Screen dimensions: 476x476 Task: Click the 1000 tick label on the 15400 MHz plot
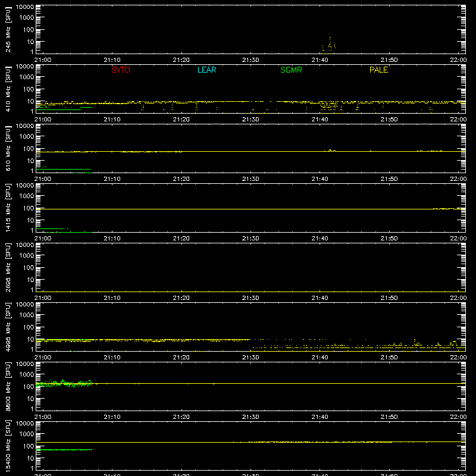(x=27, y=434)
